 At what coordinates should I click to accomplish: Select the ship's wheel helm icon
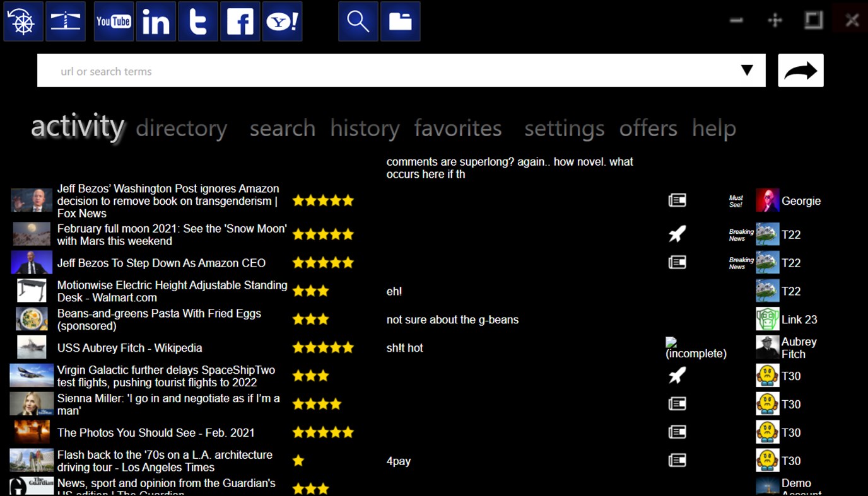tap(23, 21)
